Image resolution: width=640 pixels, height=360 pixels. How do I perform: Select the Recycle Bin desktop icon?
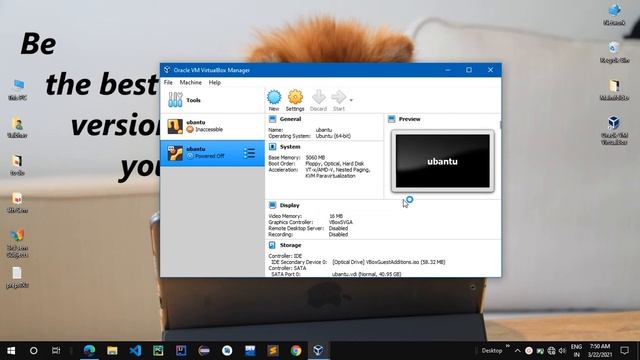(614, 52)
